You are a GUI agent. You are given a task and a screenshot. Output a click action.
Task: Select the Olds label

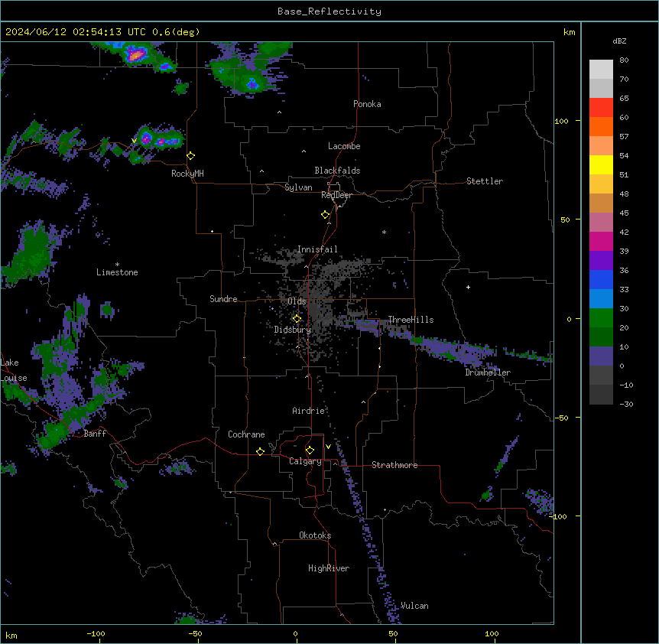pos(297,301)
